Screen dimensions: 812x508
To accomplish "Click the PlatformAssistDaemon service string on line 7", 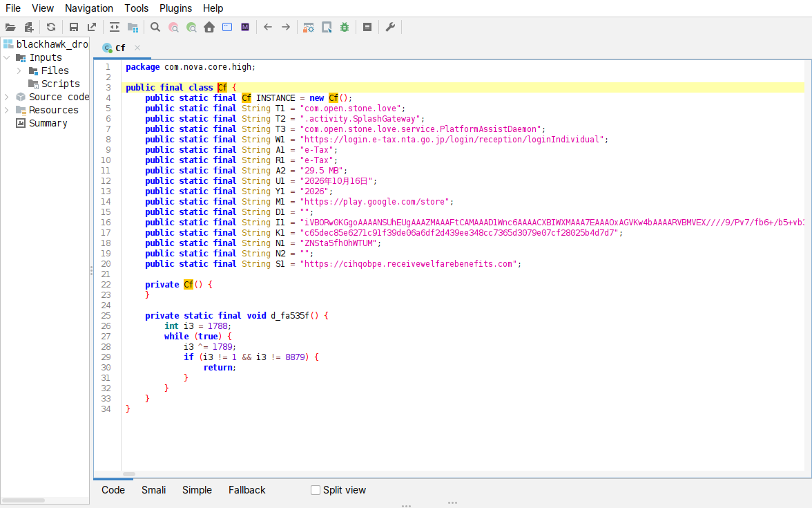I will (x=420, y=129).
